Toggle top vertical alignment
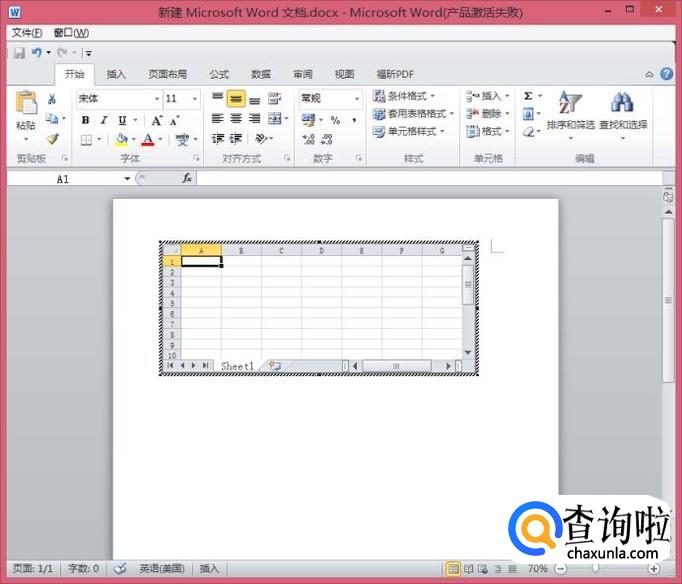This screenshot has width=682, height=584. click(x=217, y=99)
